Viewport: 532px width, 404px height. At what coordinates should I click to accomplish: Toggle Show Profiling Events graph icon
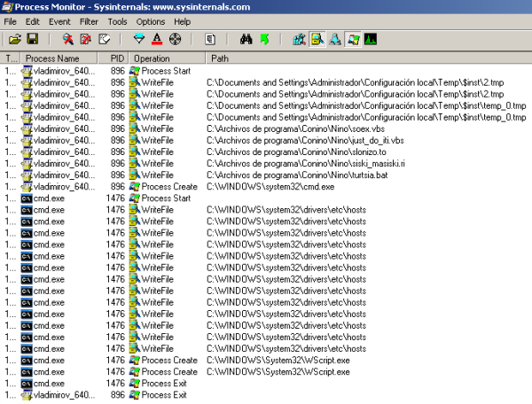point(371,39)
